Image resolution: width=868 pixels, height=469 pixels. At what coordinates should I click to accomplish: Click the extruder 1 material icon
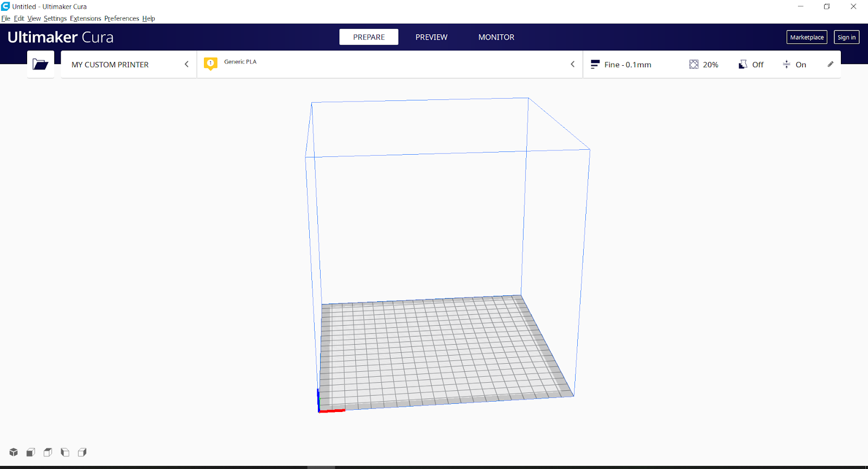coord(210,64)
